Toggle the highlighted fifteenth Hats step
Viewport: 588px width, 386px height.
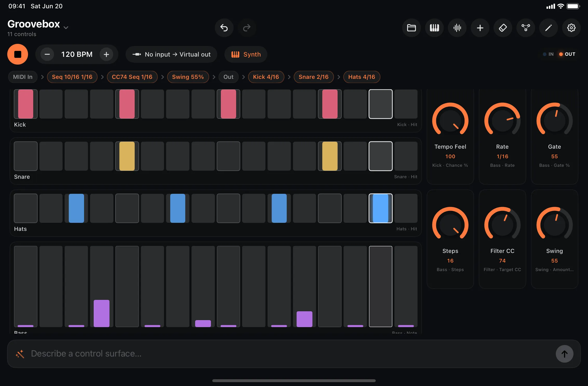pyautogui.click(x=381, y=208)
